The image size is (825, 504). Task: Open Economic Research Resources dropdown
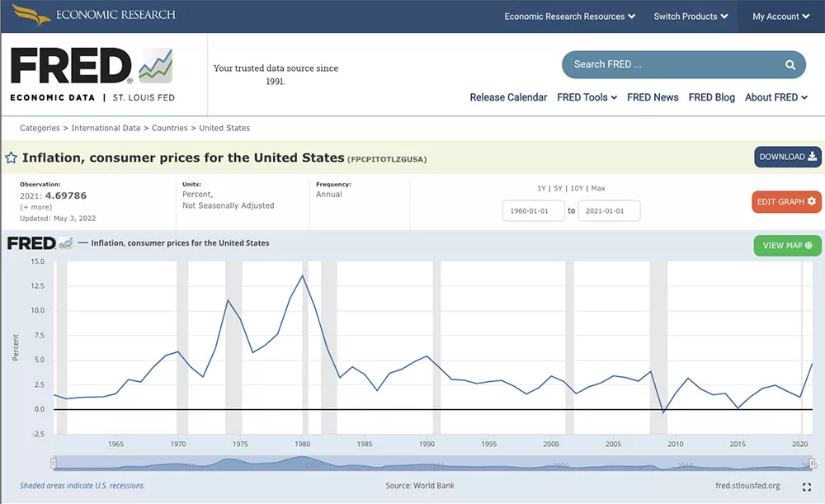pyautogui.click(x=569, y=16)
